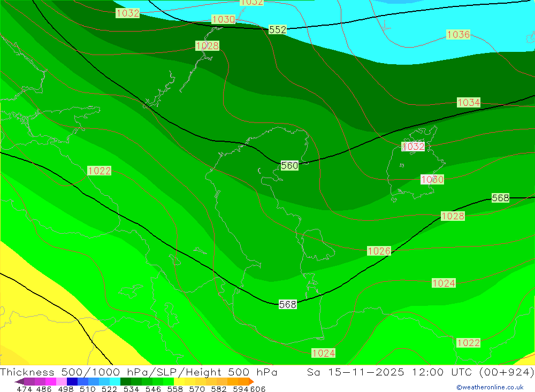Viewport: 535px width, 392px height.
Task: Click the orange arrow at legend's high end
Action: click(251, 381)
